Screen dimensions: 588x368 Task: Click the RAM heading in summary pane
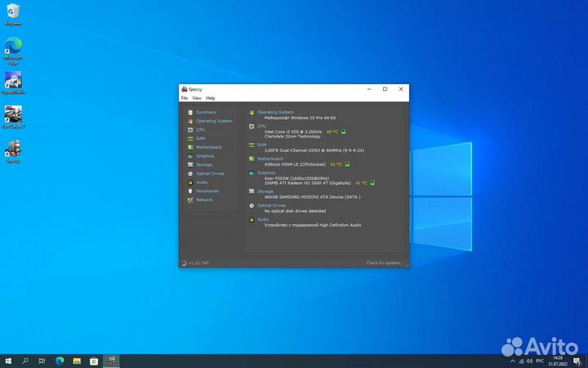(x=262, y=145)
